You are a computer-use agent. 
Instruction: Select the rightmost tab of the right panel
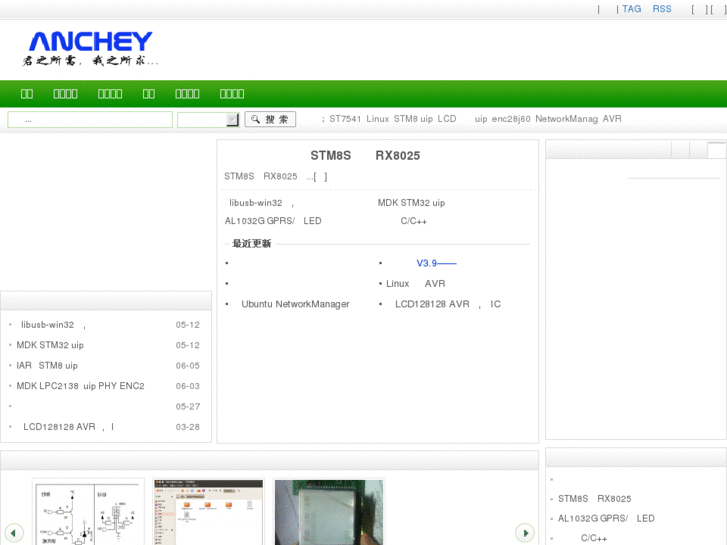pos(716,150)
